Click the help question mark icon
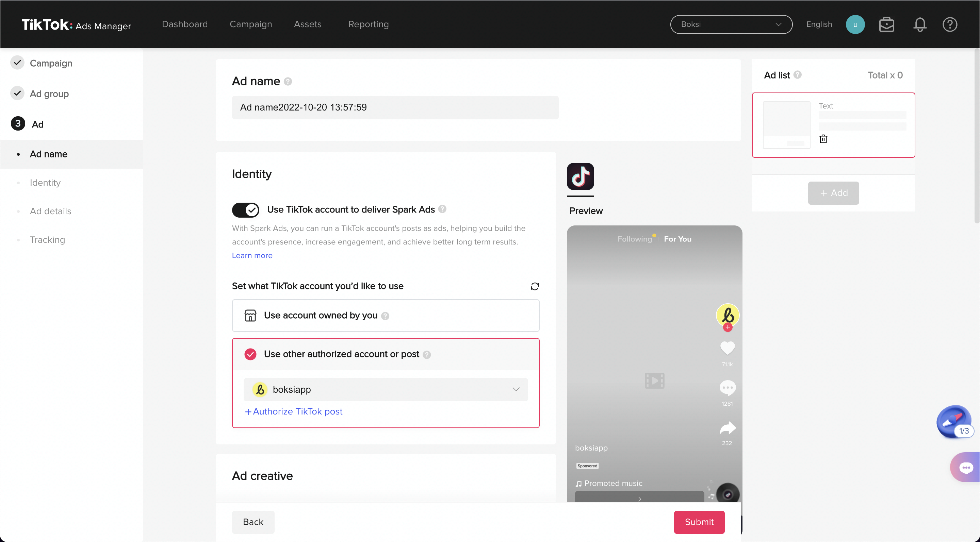The height and width of the screenshot is (542, 980). click(949, 24)
